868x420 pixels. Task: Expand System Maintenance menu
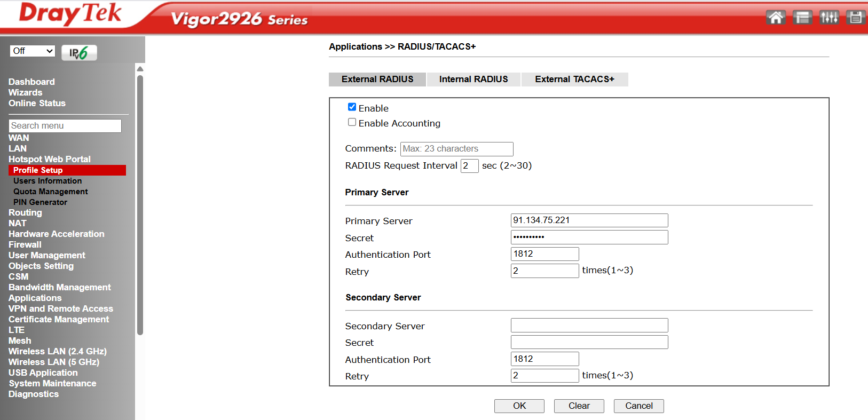52,383
